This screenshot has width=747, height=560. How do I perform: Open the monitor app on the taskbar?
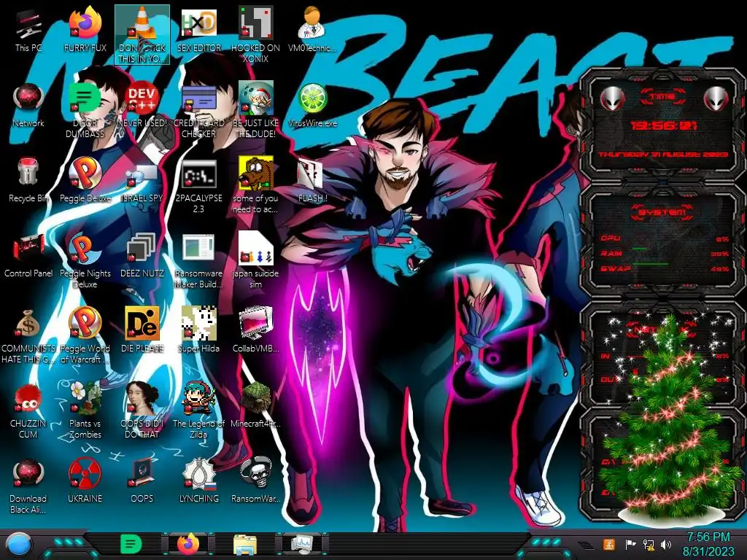302,545
